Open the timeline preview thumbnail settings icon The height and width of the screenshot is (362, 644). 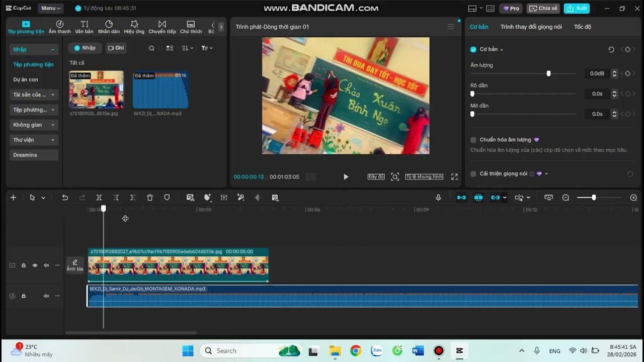click(548, 198)
